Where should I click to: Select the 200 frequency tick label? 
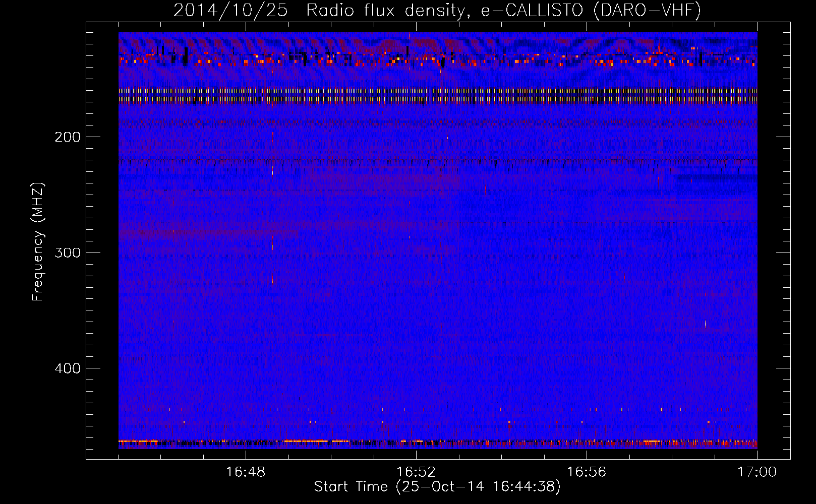point(68,137)
